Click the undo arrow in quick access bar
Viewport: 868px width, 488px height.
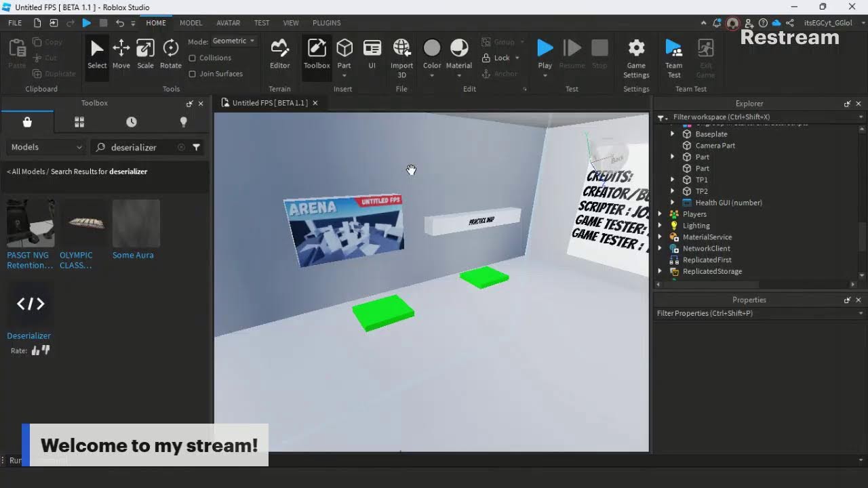(120, 23)
